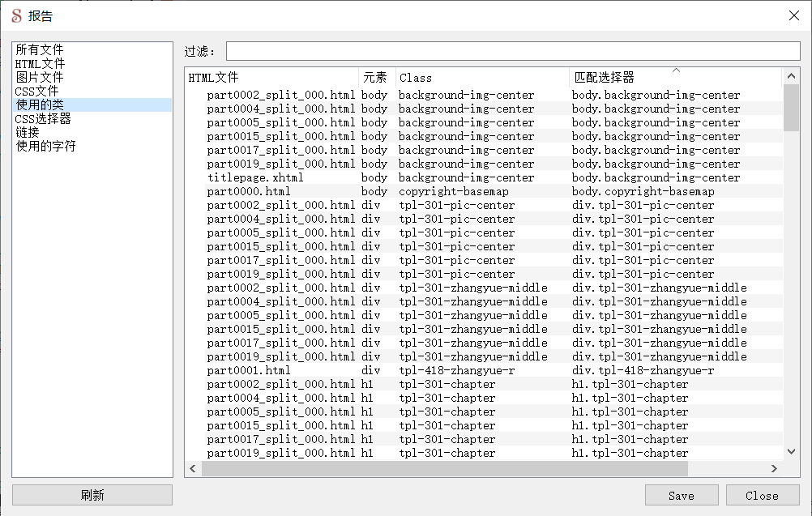Click the Save button
Image resolution: width=812 pixels, height=516 pixels.
click(682, 495)
